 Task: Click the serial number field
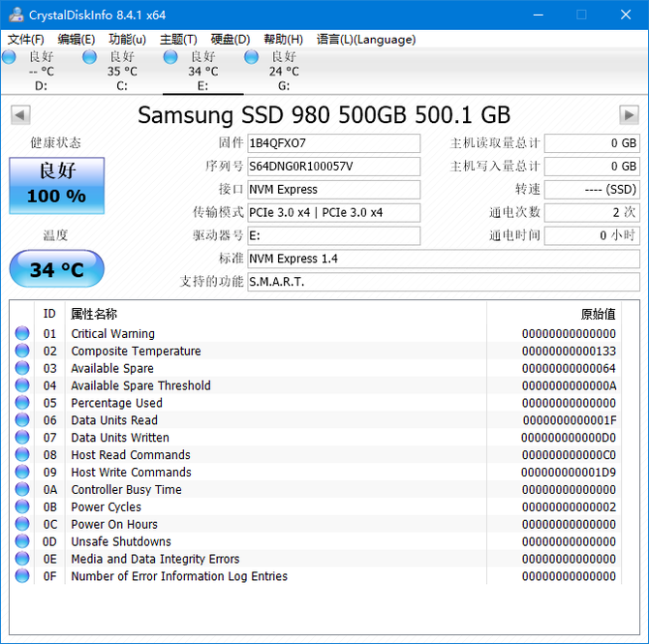click(333, 167)
